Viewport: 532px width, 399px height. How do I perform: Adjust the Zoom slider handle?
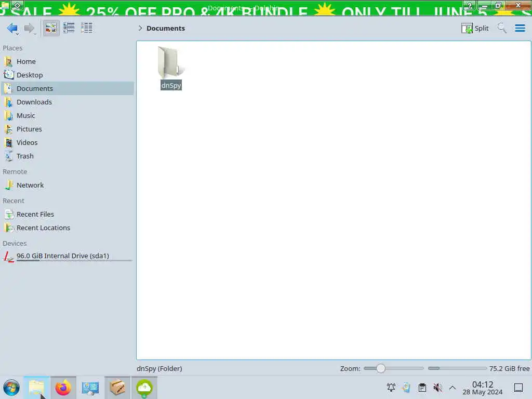[381, 368]
